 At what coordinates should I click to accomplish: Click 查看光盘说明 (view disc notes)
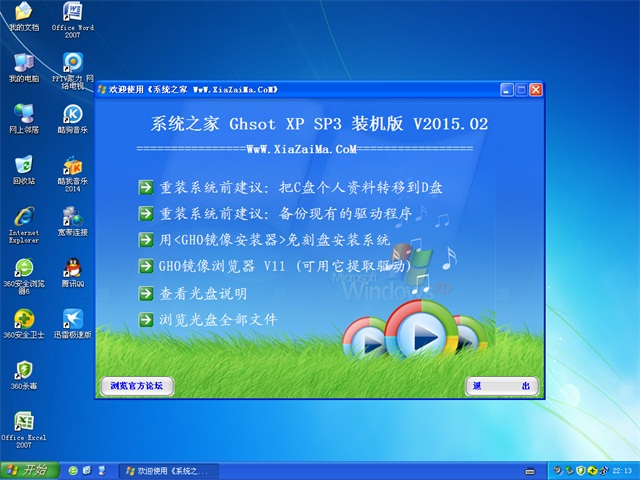coord(202,294)
